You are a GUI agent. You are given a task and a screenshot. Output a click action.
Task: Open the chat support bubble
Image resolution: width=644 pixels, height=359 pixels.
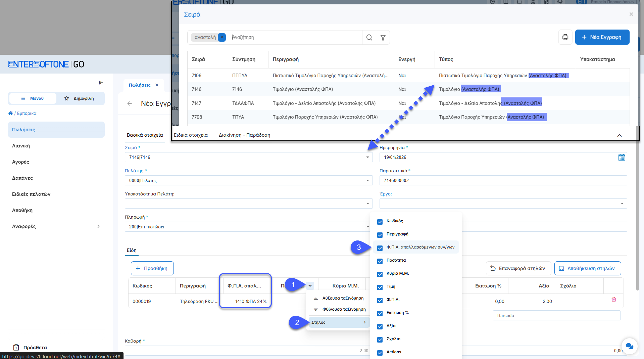(x=629, y=346)
